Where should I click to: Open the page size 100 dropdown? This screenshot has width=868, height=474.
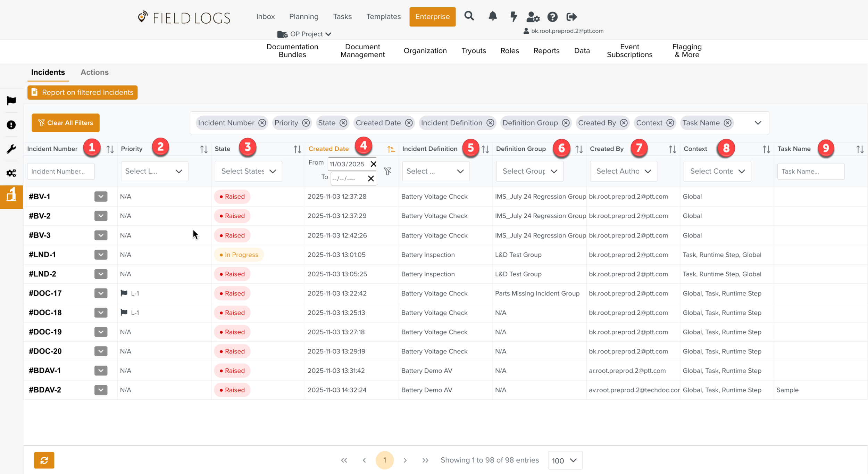[x=565, y=460]
